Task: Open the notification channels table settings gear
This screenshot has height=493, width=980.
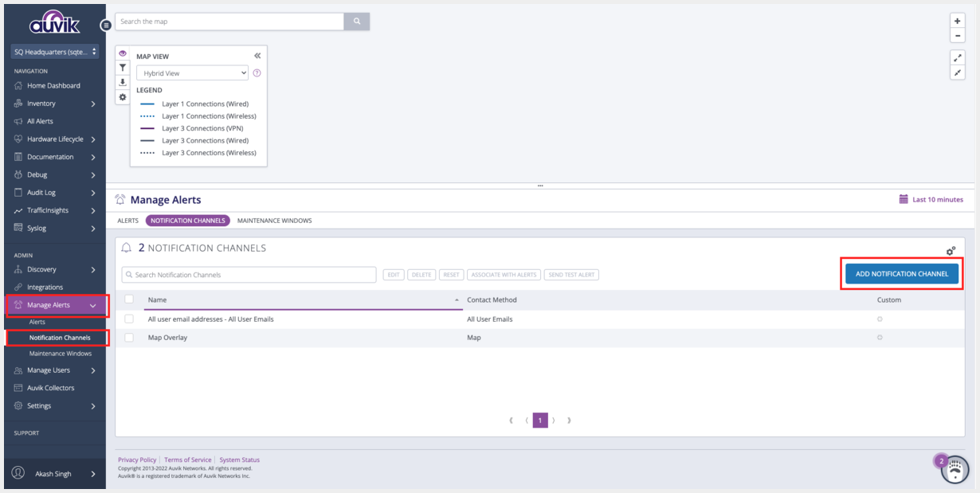Action: 951,250
